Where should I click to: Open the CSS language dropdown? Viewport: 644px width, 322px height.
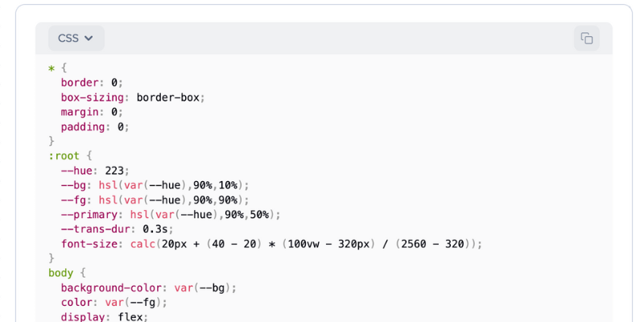pyautogui.click(x=76, y=38)
